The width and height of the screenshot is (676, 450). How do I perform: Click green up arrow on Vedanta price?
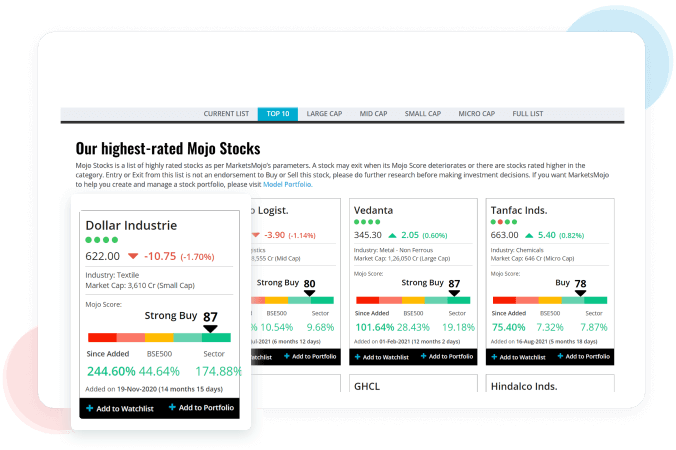coord(392,235)
